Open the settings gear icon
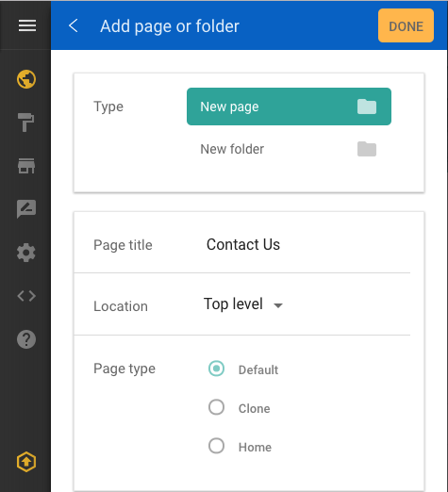 (26, 253)
